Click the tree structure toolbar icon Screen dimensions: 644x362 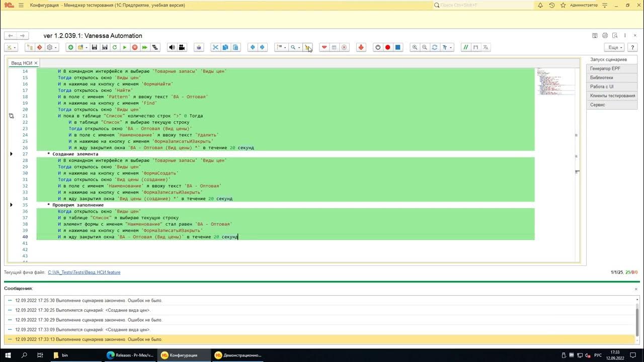(x=29, y=47)
